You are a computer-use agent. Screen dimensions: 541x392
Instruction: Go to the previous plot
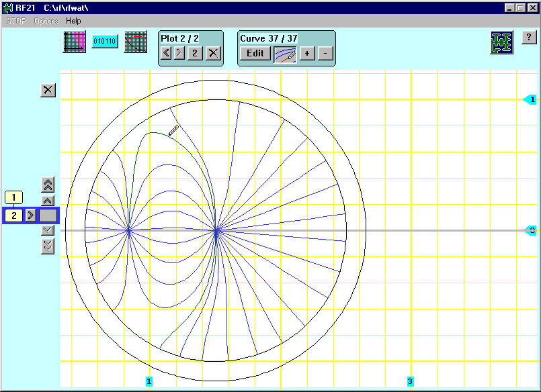(166, 53)
